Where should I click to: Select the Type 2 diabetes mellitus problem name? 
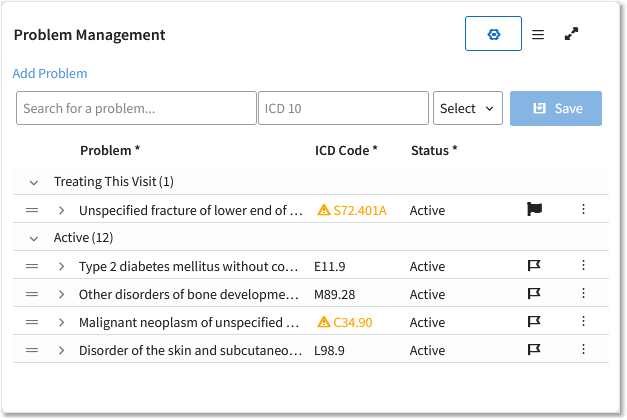coord(188,266)
